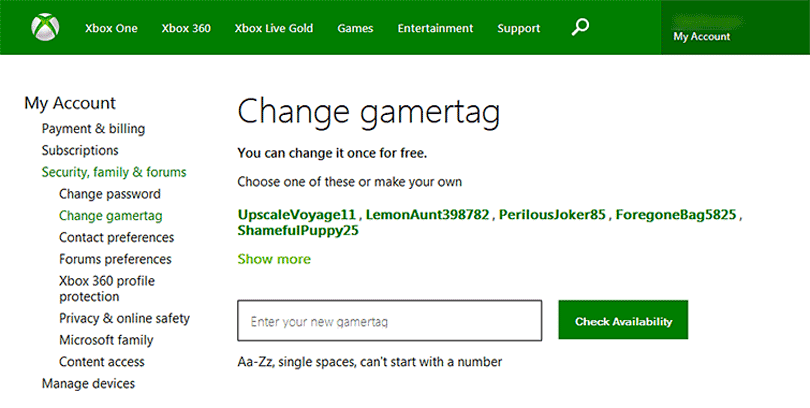This screenshot has height=408, width=810.
Task: Collapse Security, family & forums section
Action: (114, 172)
